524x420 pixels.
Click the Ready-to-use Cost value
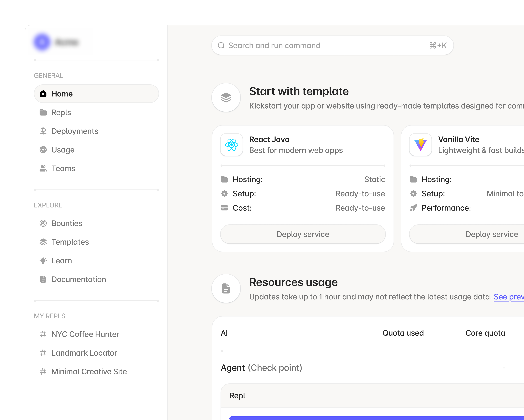tap(360, 208)
